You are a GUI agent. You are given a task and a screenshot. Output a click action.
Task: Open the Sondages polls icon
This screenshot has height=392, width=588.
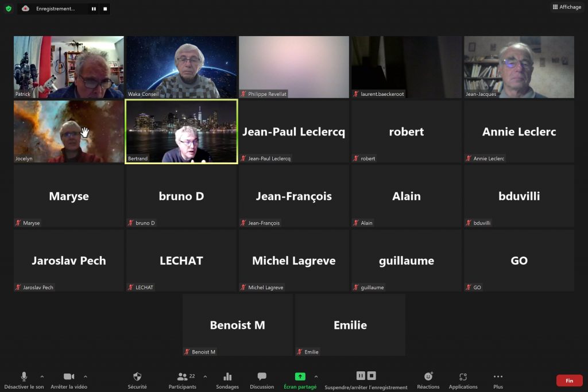[x=227, y=377]
